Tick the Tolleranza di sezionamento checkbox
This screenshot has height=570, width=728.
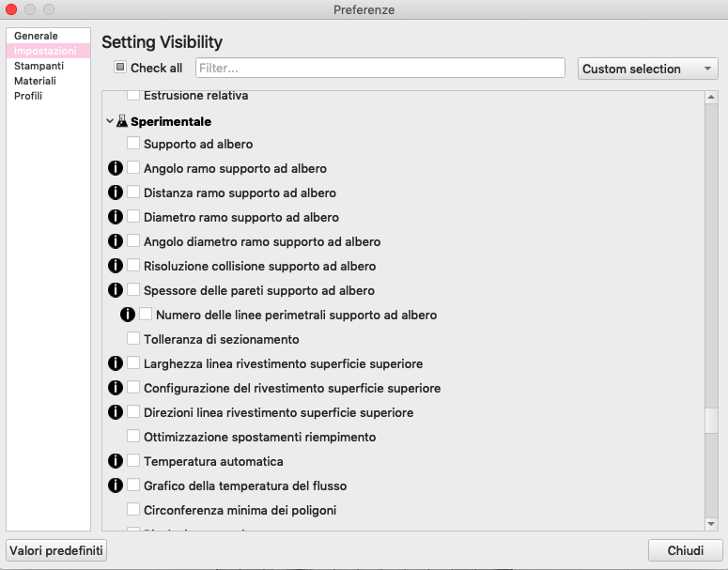coord(133,338)
